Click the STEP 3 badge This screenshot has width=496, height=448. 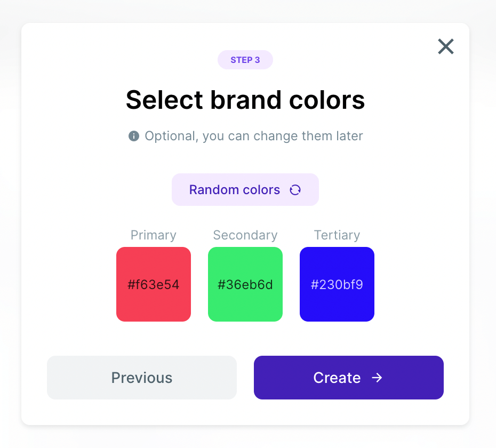coord(245,60)
